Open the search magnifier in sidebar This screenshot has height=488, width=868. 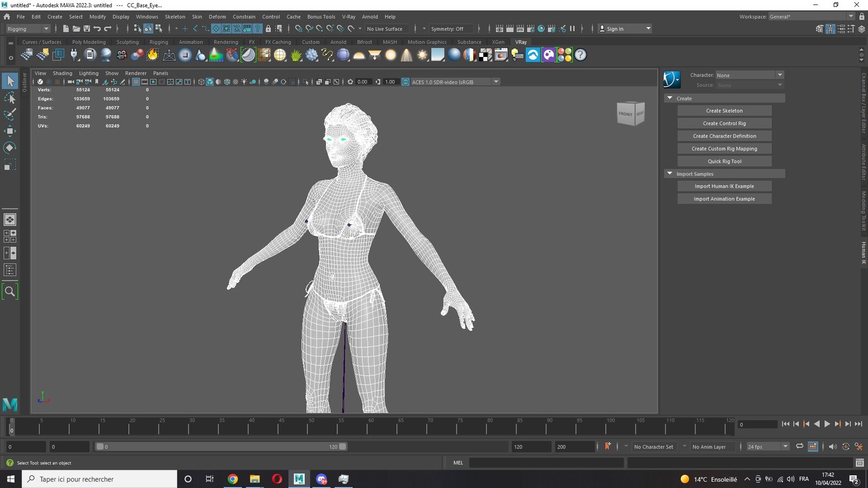tap(10, 292)
